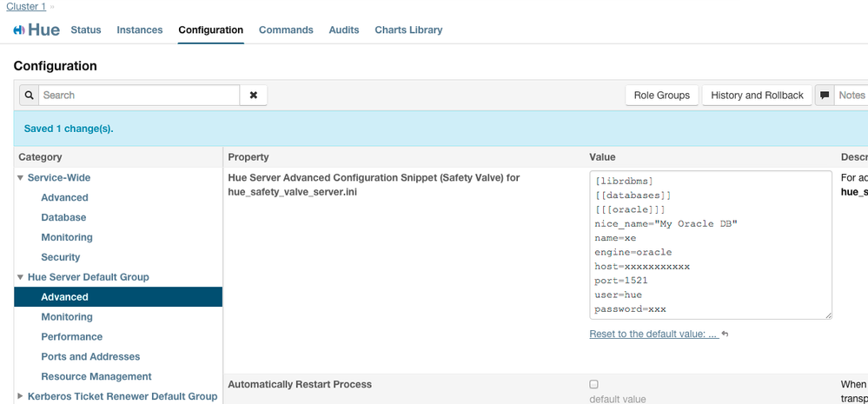Screen dimensions: 868x404
Task: Click inside the configuration Search field
Action: click(139, 96)
